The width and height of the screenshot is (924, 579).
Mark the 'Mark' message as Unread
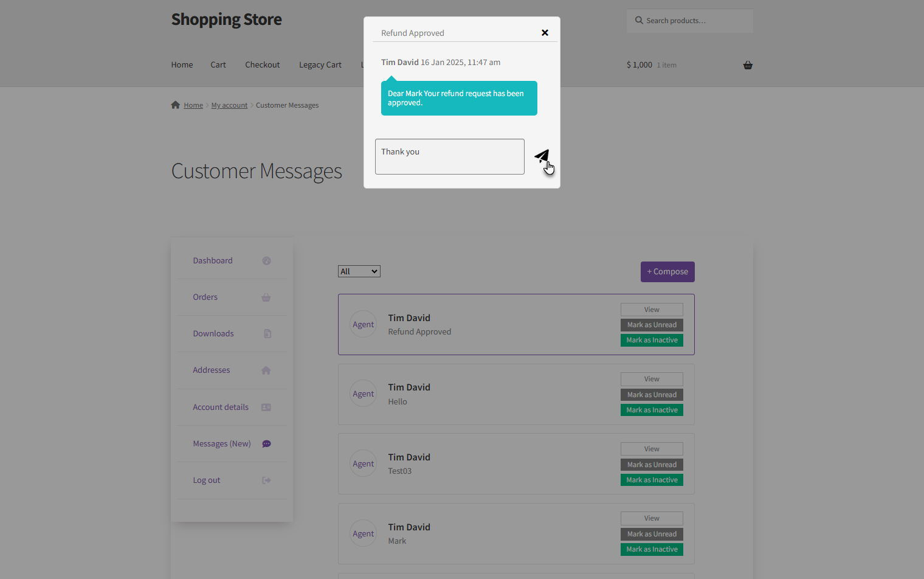coord(652,534)
